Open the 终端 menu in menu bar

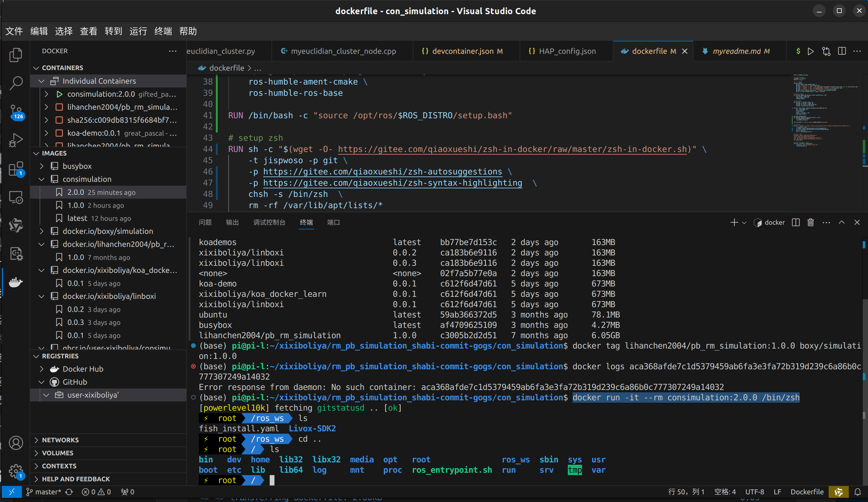pos(163,31)
